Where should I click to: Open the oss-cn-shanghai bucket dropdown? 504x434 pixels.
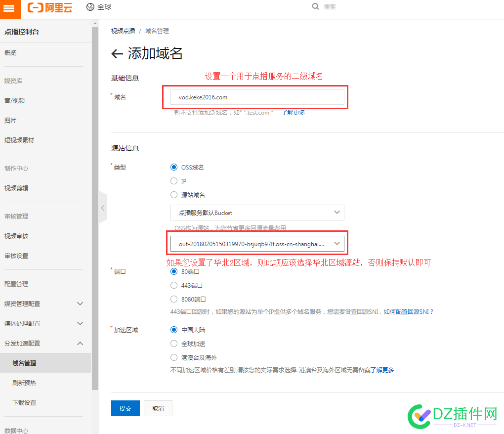pos(257,244)
